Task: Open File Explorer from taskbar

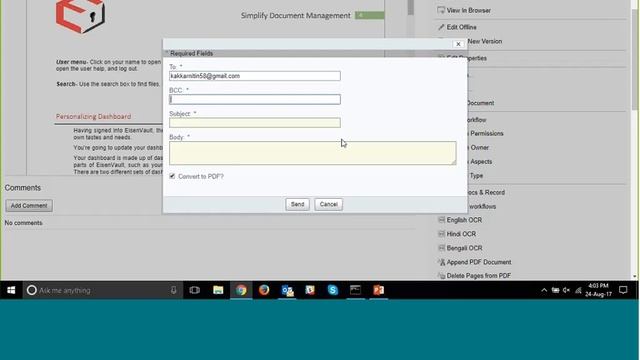Action: click(218, 290)
